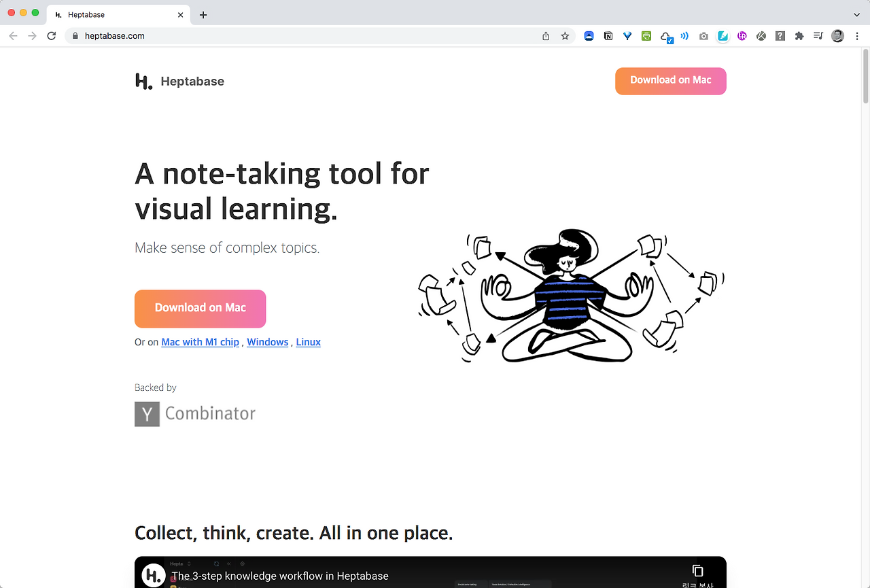Open the cloud checkmark extension icon

666,37
